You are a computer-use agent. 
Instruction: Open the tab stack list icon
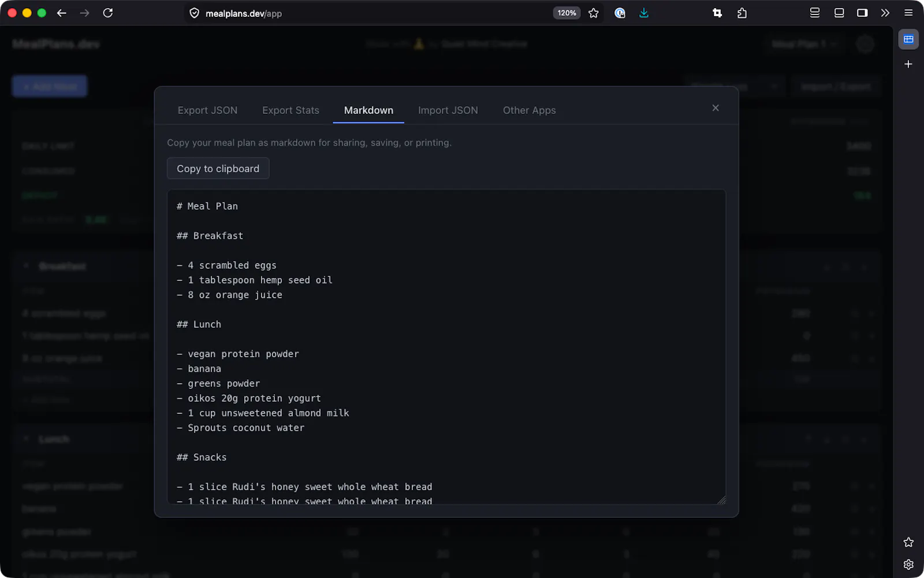[x=815, y=13]
